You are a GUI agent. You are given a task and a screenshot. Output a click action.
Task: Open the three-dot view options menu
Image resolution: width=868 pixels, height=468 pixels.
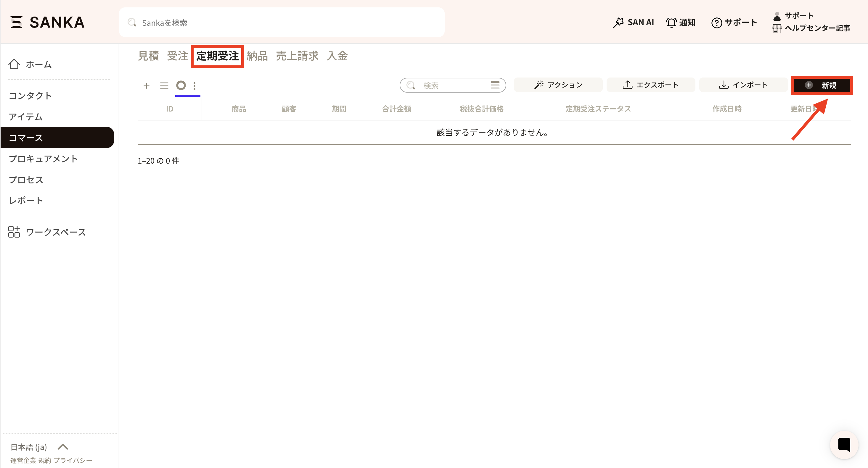pos(195,86)
